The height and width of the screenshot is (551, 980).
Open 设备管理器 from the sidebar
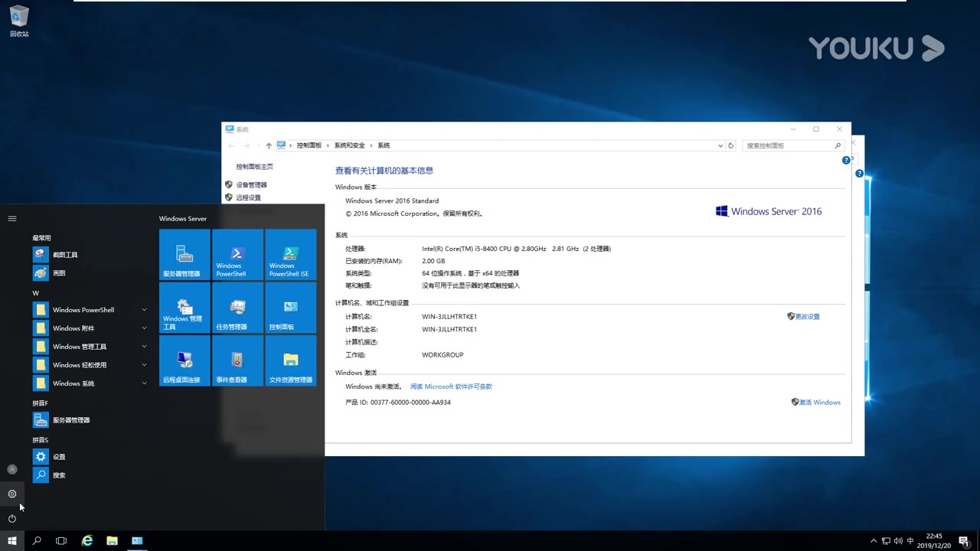tap(251, 184)
